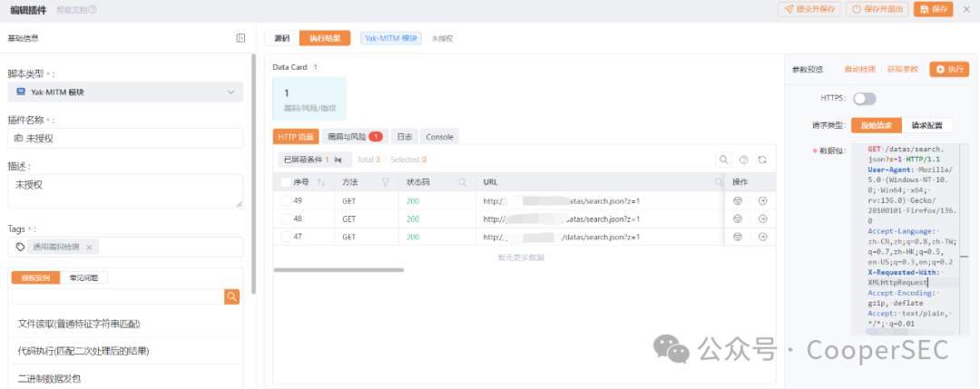Click the 自动检测 link
The image size is (980, 389).
tap(860, 69)
